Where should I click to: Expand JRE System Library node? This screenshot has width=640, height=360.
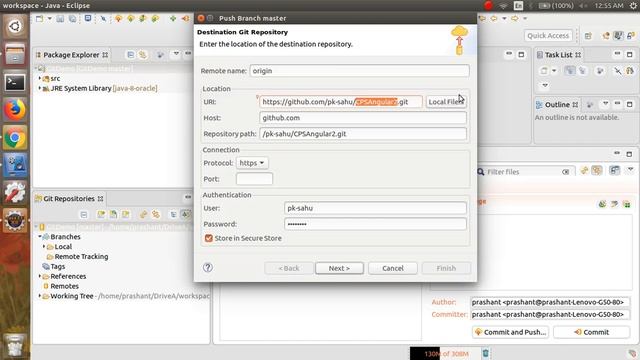tap(40, 88)
